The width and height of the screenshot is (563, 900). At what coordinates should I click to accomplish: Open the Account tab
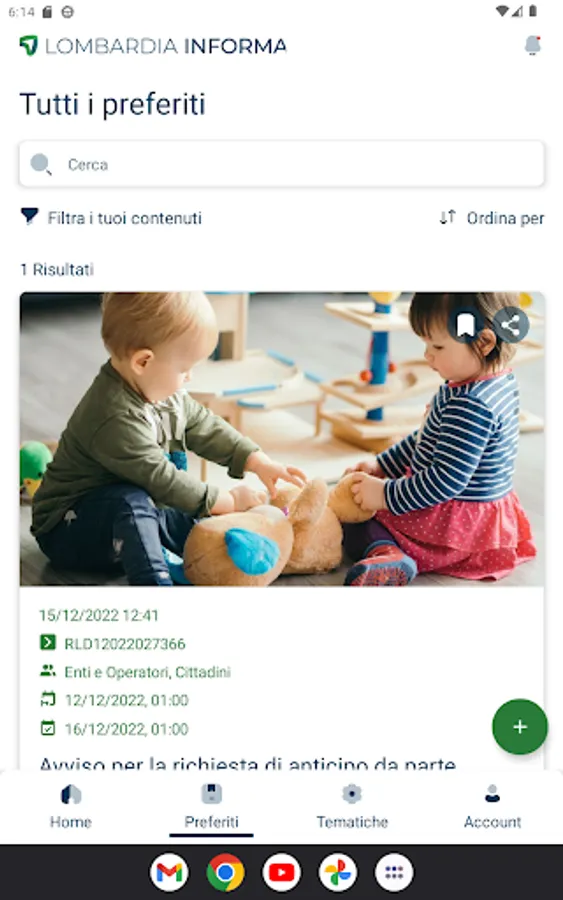(492, 806)
